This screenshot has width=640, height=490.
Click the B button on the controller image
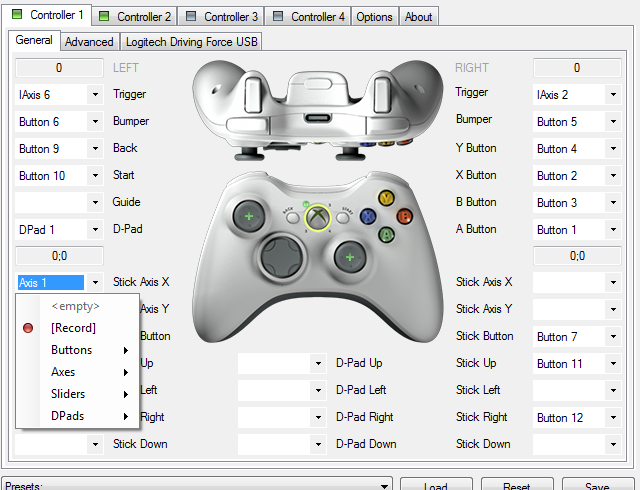click(x=404, y=216)
